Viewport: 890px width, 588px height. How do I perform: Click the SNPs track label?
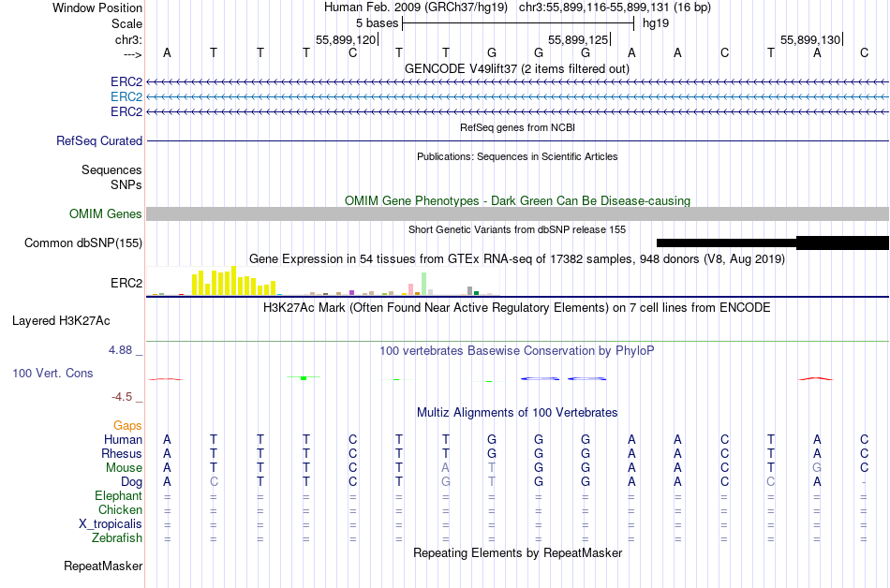(126, 184)
